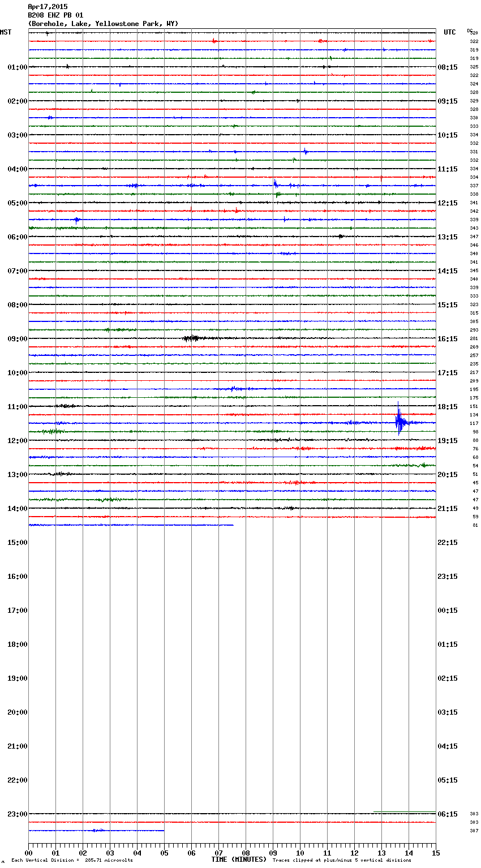The image size is (481, 868).
Task: Click the DC offset value 281
Action: point(474,339)
